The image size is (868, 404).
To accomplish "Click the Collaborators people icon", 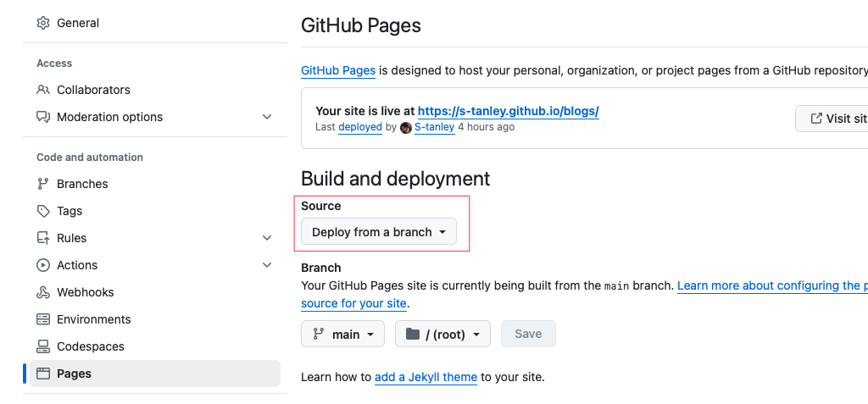I will 43,90.
